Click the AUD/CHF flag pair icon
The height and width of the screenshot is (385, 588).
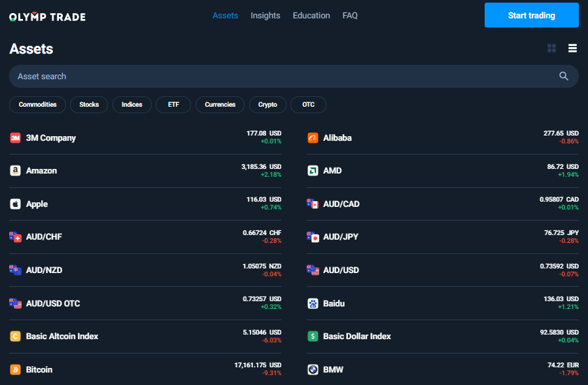[16, 237]
